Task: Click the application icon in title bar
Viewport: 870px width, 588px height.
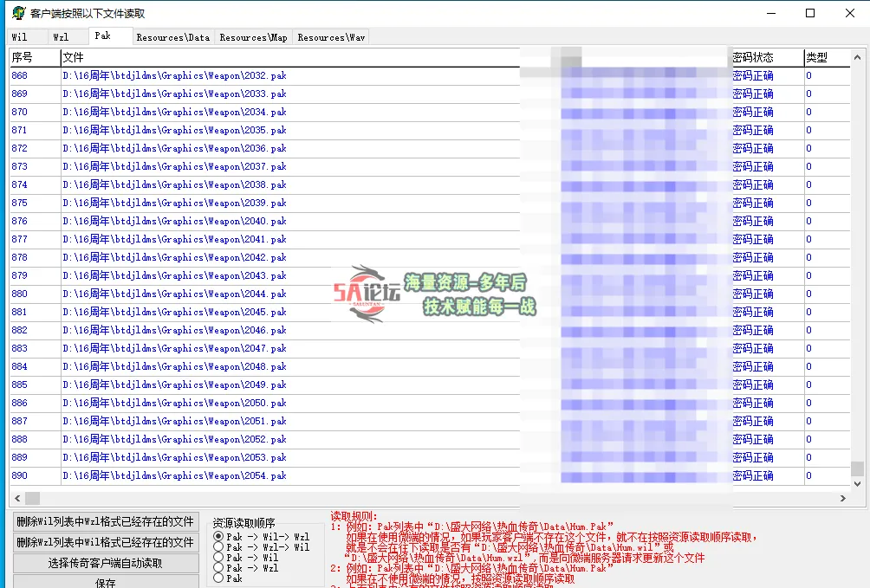Action: (x=18, y=13)
